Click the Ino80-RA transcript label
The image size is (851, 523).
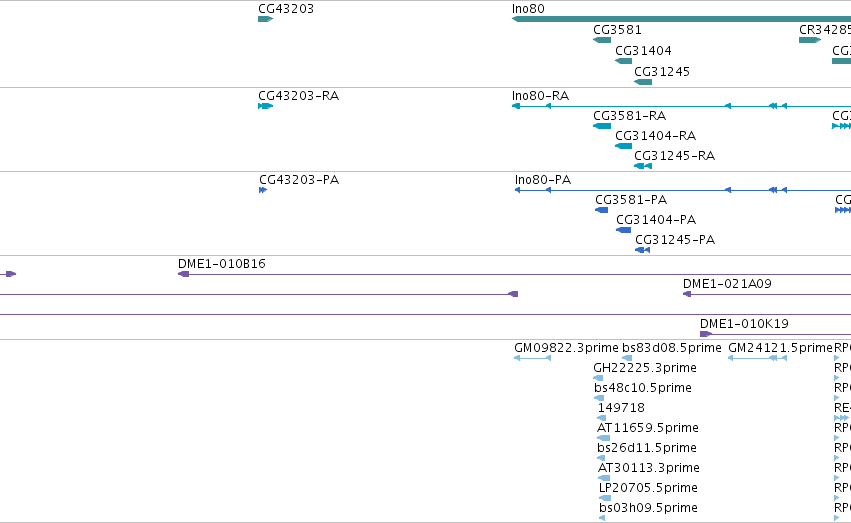(540, 96)
